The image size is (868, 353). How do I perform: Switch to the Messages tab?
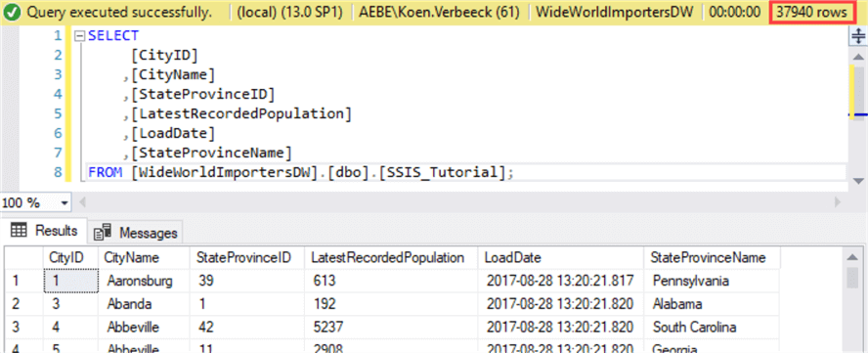(x=135, y=233)
